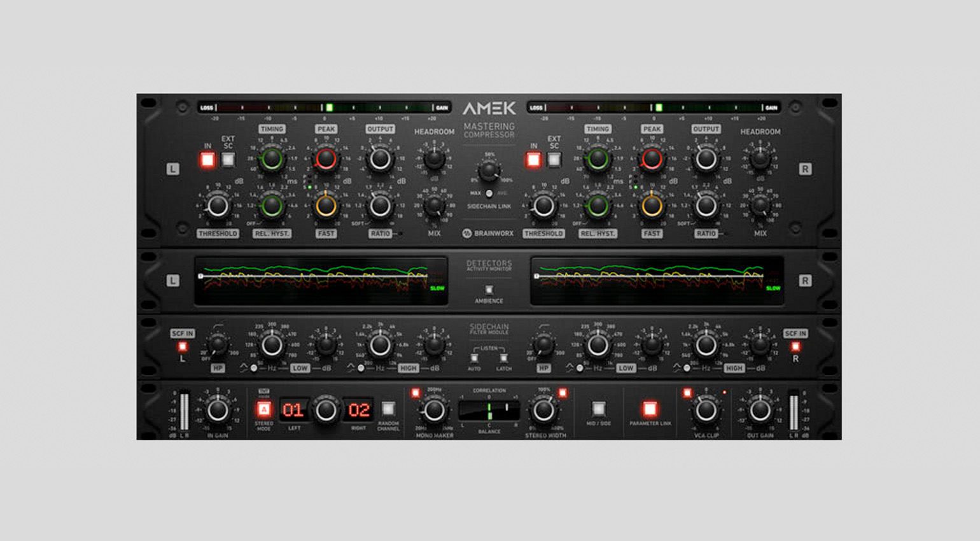This screenshot has height=541, width=980.
Task: Enable the Listen Latch button
Action: 503,358
